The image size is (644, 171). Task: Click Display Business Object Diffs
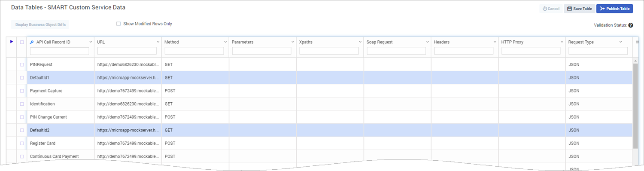pyautogui.click(x=40, y=24)
